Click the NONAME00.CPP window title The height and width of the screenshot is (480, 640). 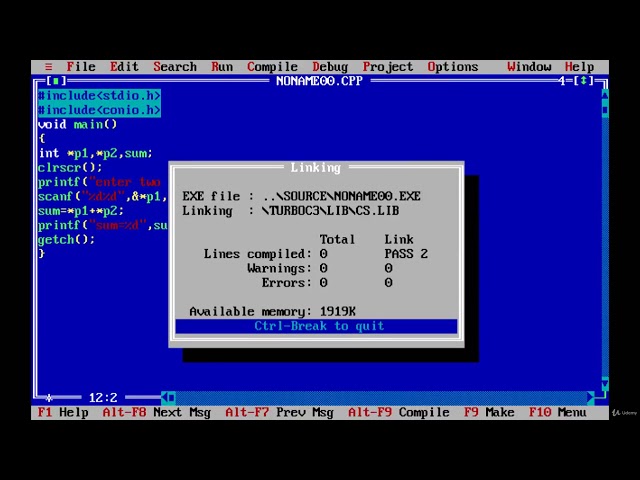coord(319,81)
